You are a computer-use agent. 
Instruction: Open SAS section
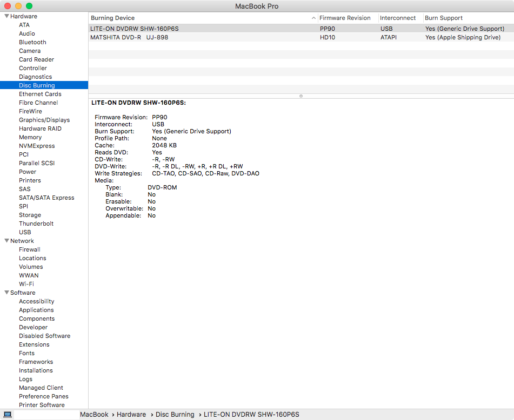(x=24, y=189)
